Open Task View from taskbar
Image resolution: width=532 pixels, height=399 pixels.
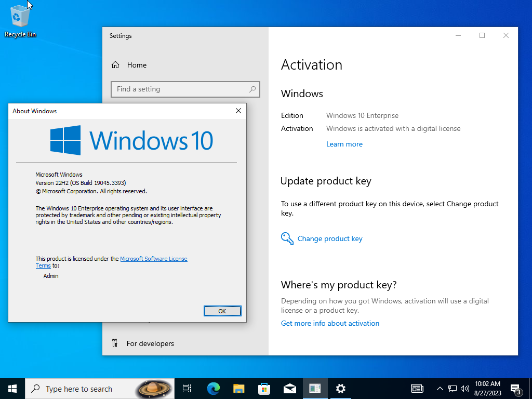tap(187, 389)
